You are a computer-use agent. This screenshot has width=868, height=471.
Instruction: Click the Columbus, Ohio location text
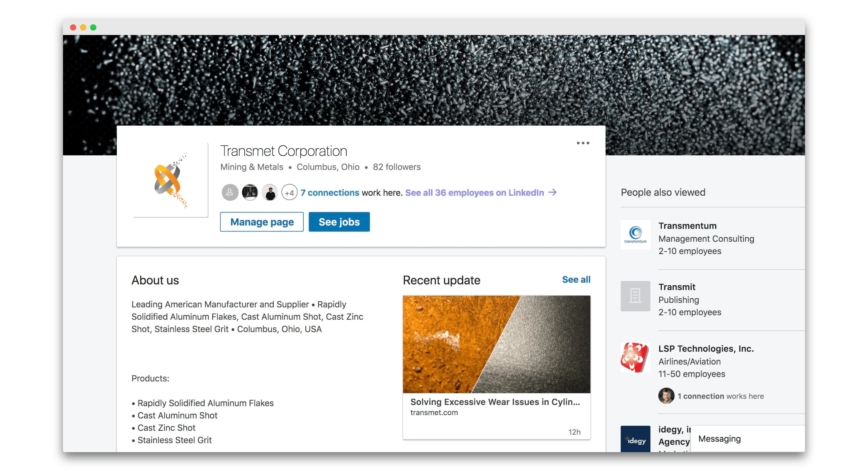pos(328,167)
